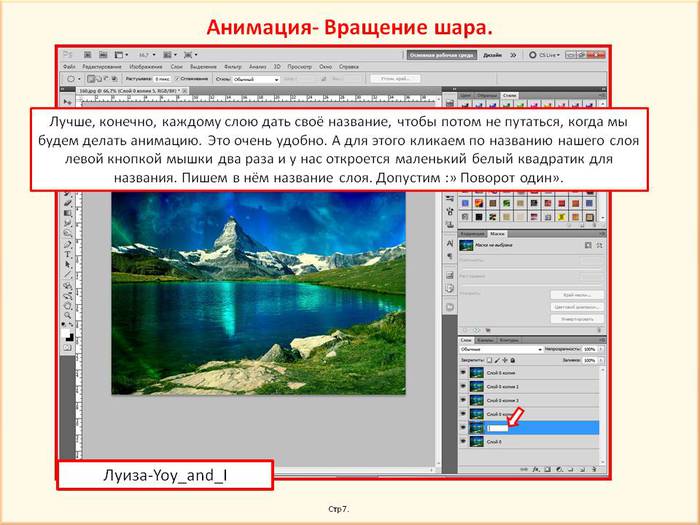Viewport: 700px width, 525px height.
Task: Toggle lock transparent pixels
Action: [489, 360]
